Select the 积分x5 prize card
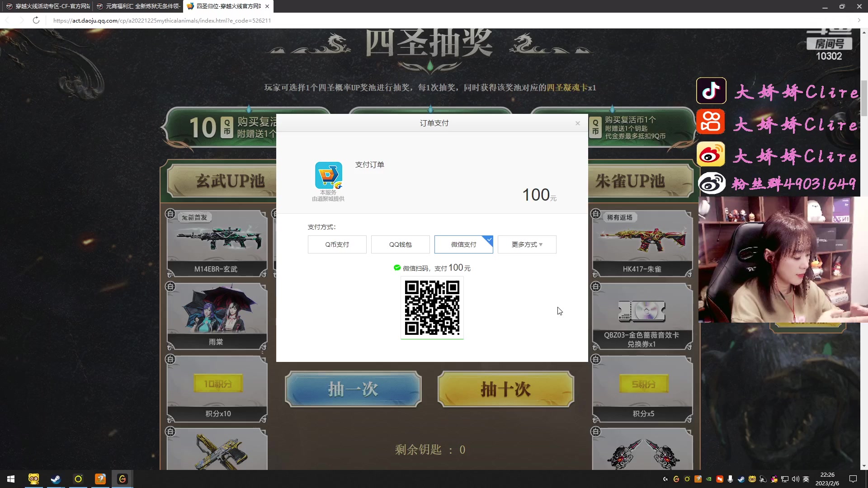The height and width of the screenshot is (488, 868). (642, 389)
